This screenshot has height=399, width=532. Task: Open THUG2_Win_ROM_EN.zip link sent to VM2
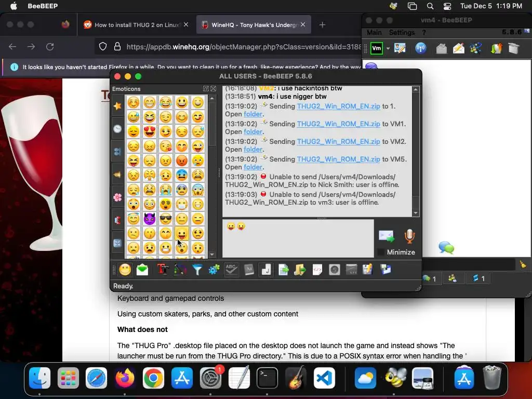[338, 141]
